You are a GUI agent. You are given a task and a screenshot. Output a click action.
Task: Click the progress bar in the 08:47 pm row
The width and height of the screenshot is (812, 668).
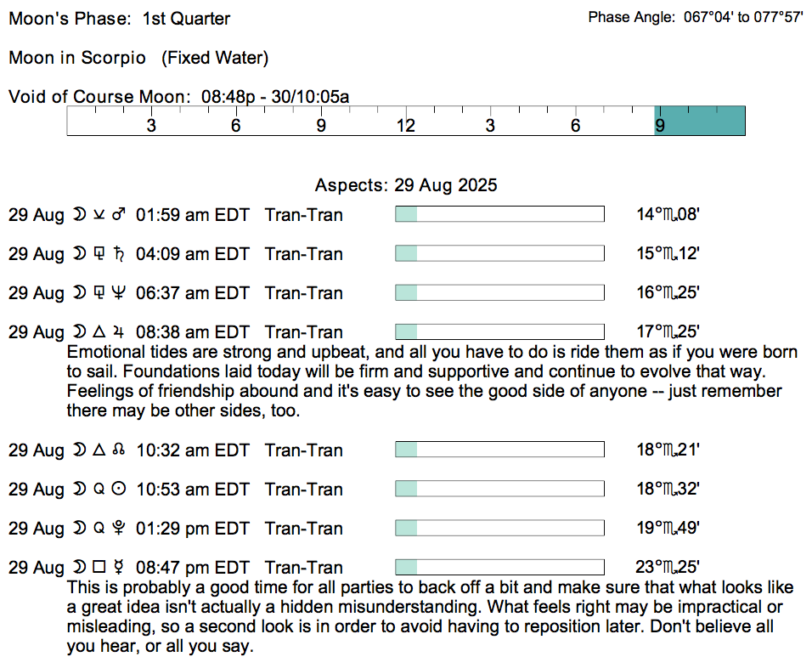tap(499, 568)
